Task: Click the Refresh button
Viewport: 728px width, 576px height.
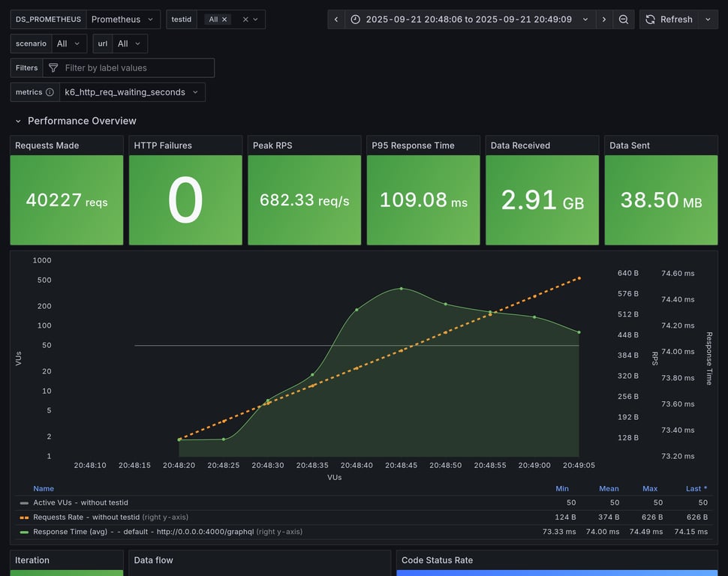Action: [669, 19]
